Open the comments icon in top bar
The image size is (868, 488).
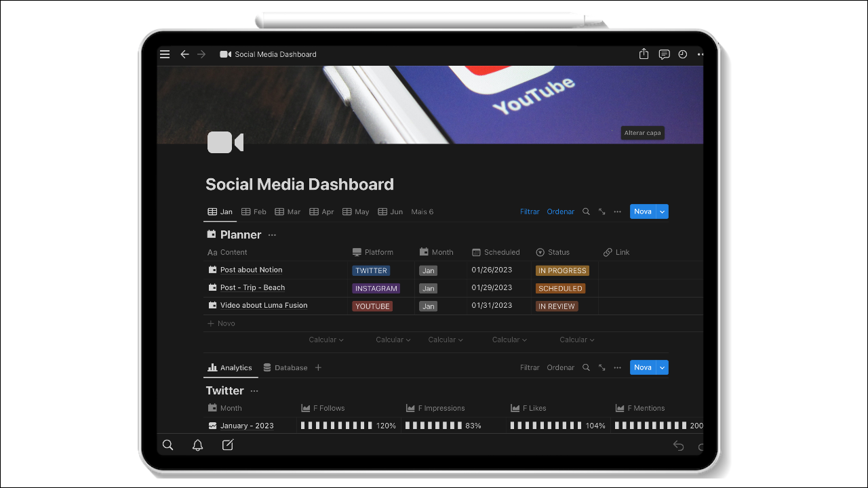(x=665, y=54)
